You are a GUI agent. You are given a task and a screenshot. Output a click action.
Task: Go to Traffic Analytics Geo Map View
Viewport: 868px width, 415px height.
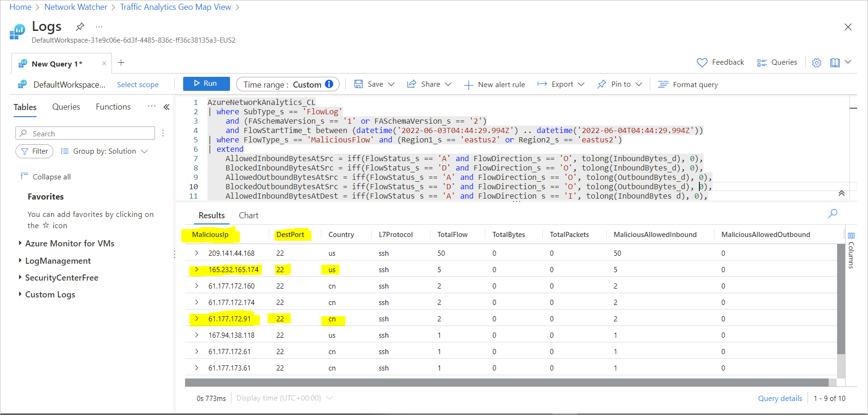(x=176, y=7)
